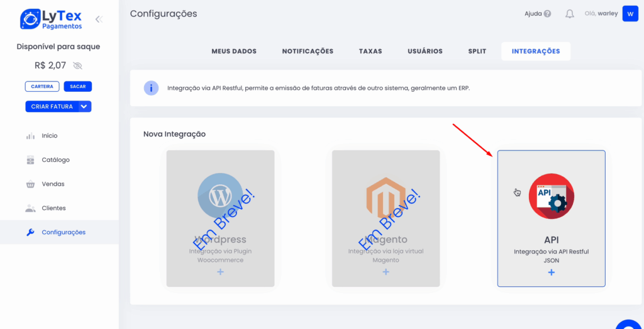Switch to the Meus Dados tab

[234, 52]
